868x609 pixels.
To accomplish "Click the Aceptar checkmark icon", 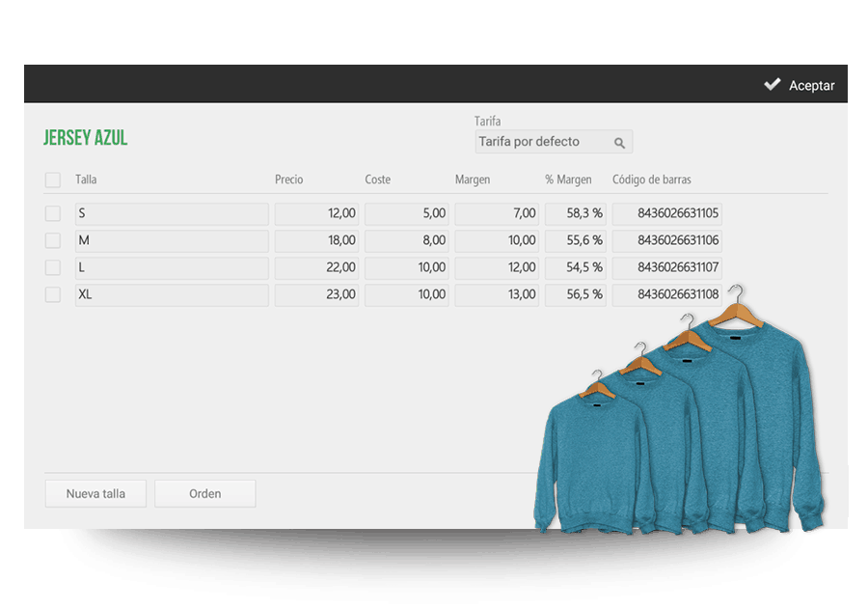I will coord(773,84).
